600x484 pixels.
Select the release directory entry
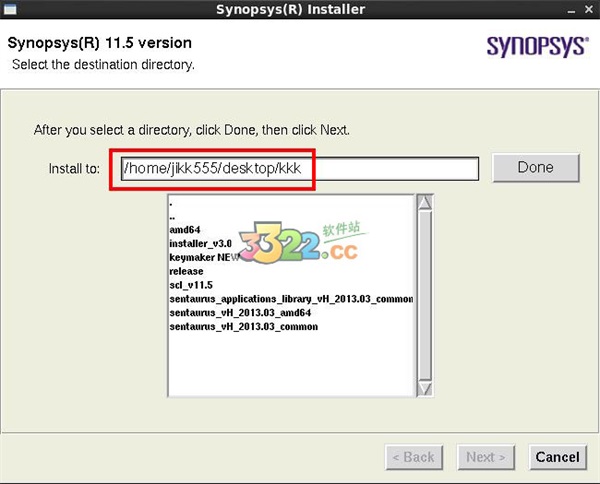186,271
